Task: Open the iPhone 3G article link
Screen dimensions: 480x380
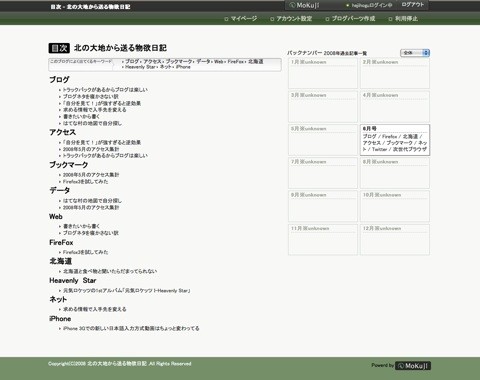Action: [131, 329]
